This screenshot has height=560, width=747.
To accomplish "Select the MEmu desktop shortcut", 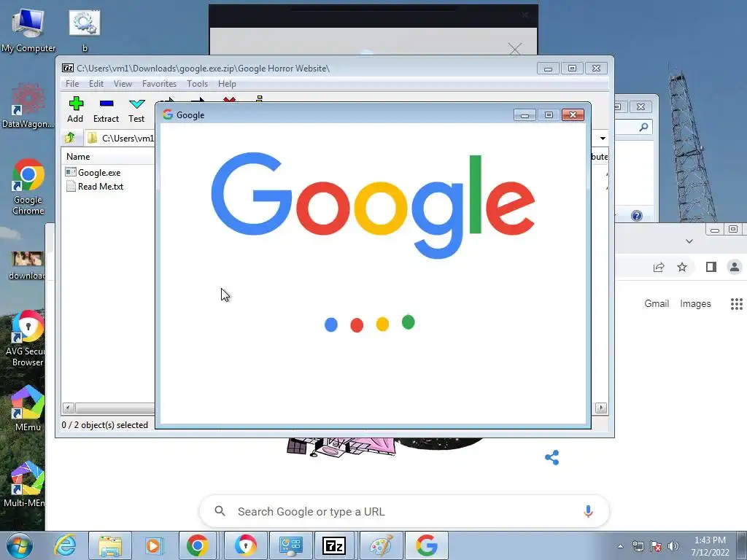I will click(28, 408).
